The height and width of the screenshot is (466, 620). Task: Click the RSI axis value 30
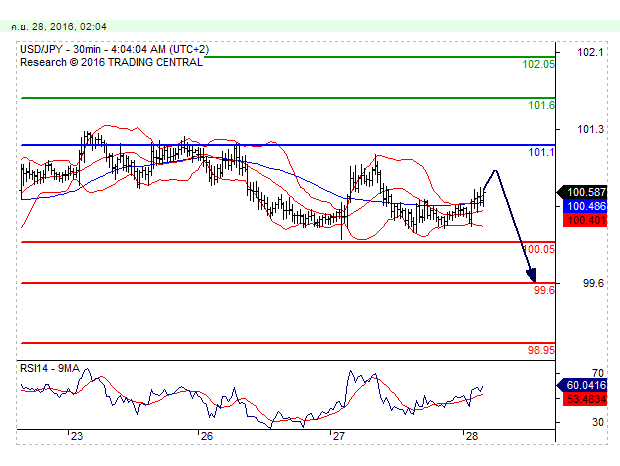598,422
